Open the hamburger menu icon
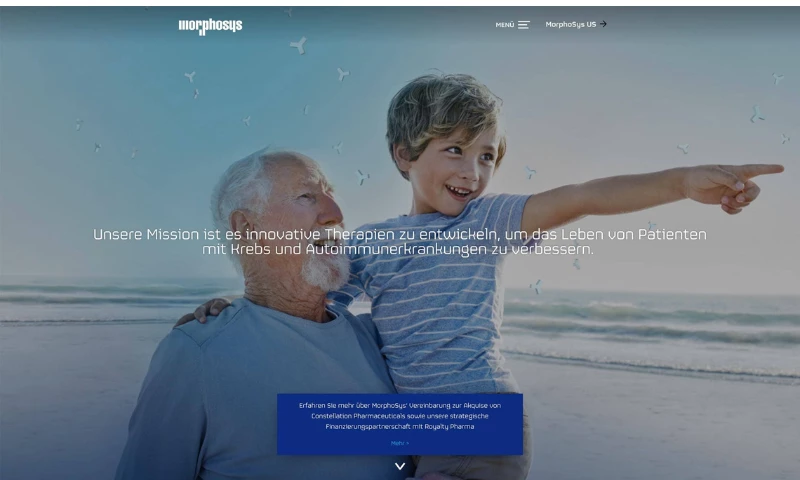The height and width of the screenshot is (480, 800). 523,24
